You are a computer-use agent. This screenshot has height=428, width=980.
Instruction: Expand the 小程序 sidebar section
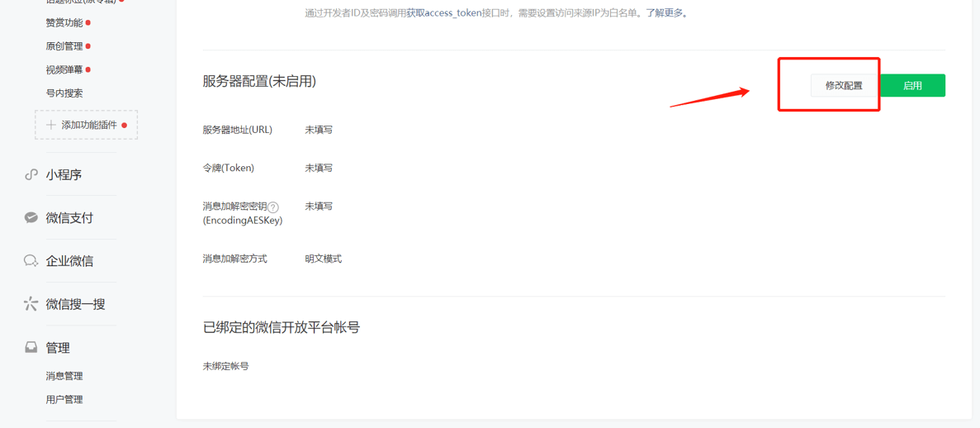(64, 174)
